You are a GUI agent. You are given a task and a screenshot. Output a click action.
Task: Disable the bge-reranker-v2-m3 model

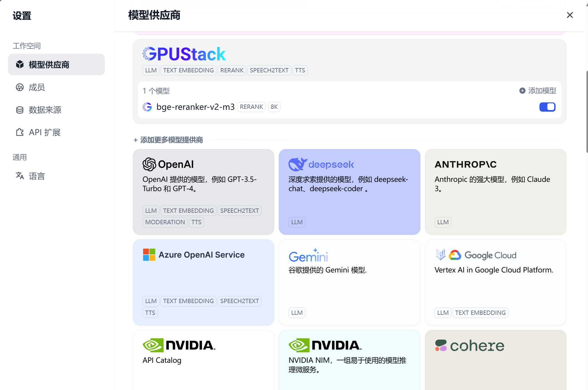click(547, 107)
